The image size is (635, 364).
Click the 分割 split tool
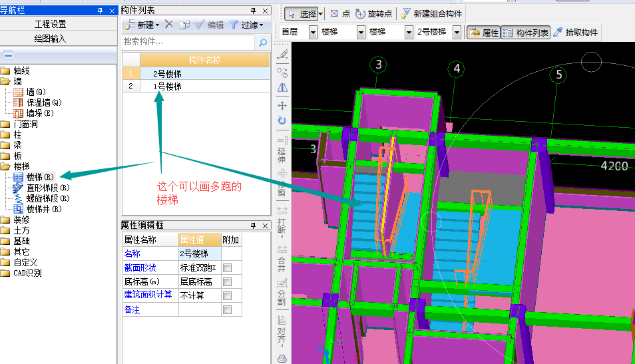[x=282, y=292]
